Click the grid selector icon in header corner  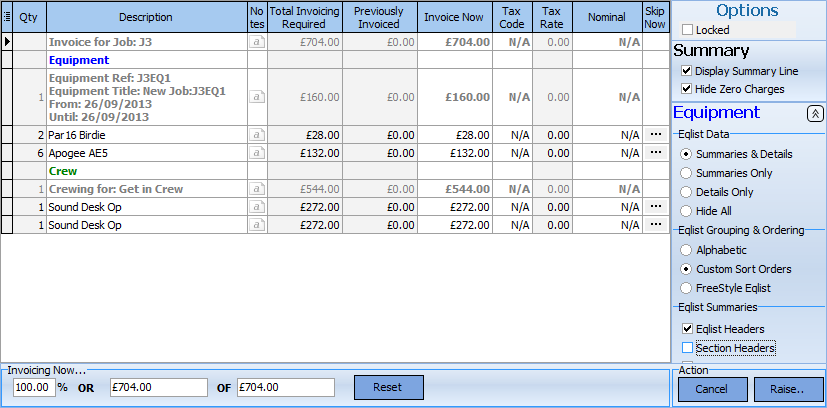point(7,17)
